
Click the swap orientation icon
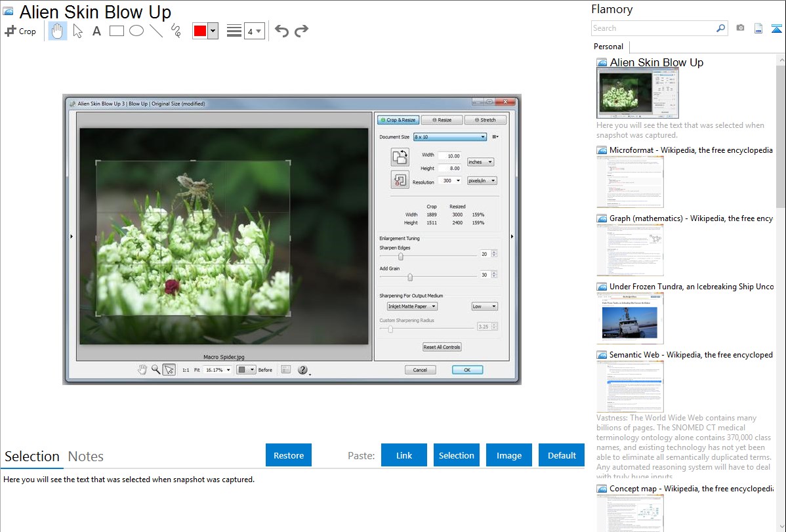(x=400, y=157)
